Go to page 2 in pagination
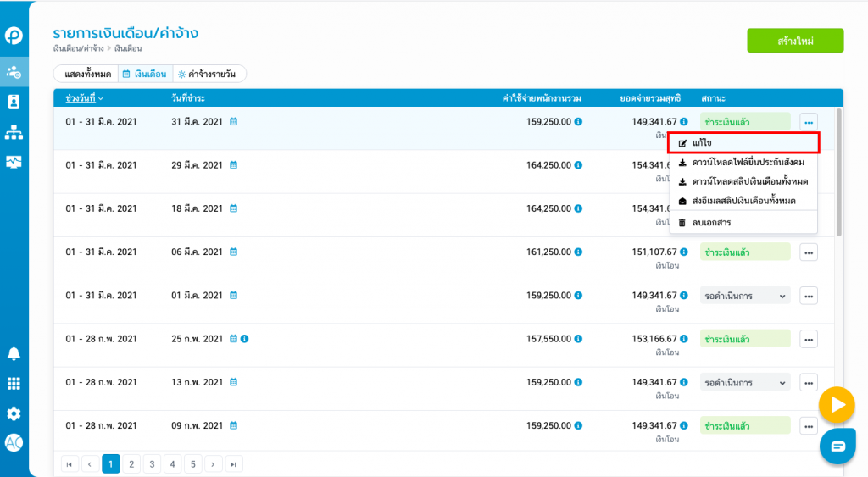The image size is (868, 477). click(131, 463)
